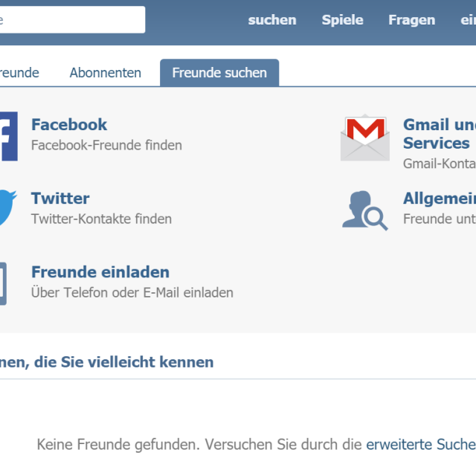Open Fragen in the top navigation
Viewport: 476px width, 476px height.
click(411, 20)
